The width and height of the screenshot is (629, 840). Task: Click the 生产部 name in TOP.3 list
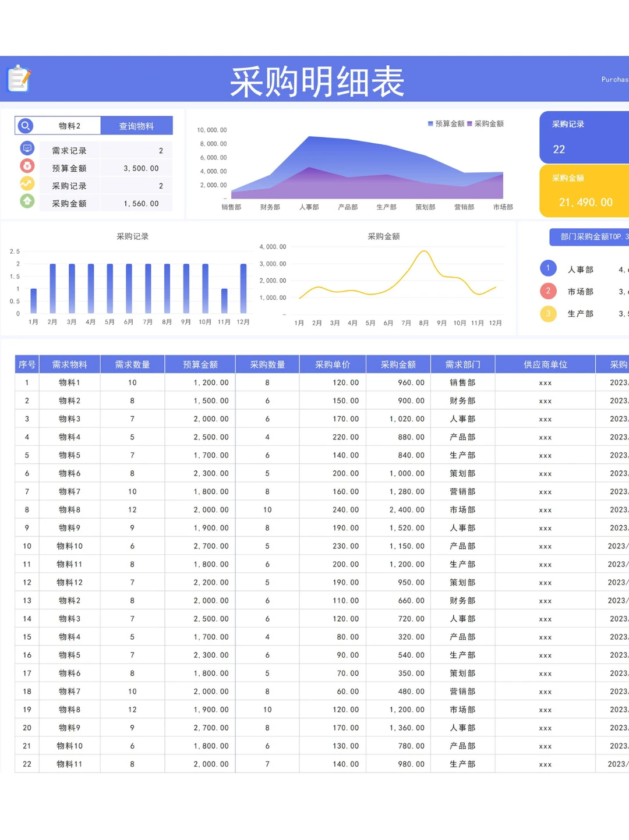pyautogui.click(x=580, y=314)
